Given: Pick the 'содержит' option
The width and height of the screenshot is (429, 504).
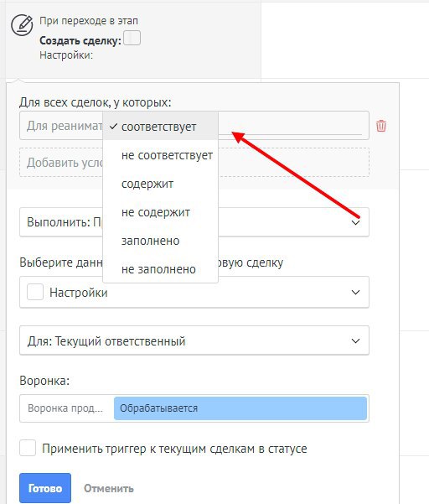Looking at the screenshot, I should [161, 184].
